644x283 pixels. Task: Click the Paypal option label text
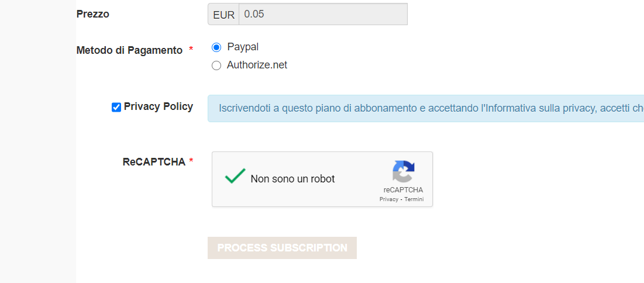[243, 47]
